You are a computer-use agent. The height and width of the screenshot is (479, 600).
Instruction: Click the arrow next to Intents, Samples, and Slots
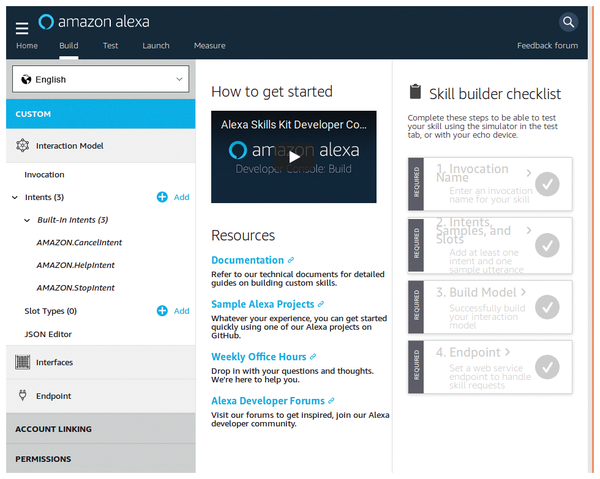529,230
